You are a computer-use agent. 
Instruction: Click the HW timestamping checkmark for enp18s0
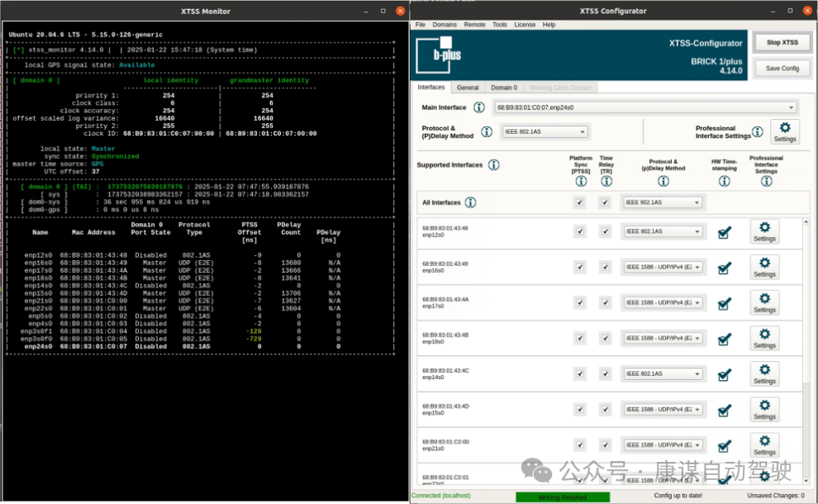click(724, 339)
